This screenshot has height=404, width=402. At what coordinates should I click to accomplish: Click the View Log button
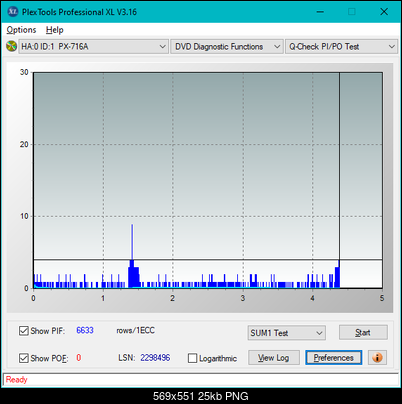(x=274, y=358)
